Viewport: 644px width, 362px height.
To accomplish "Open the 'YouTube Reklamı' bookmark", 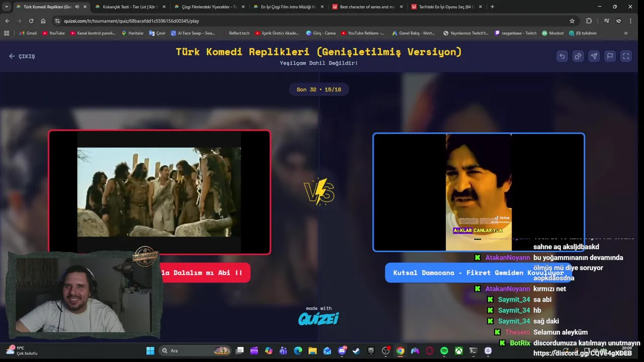I will (362, 33).
